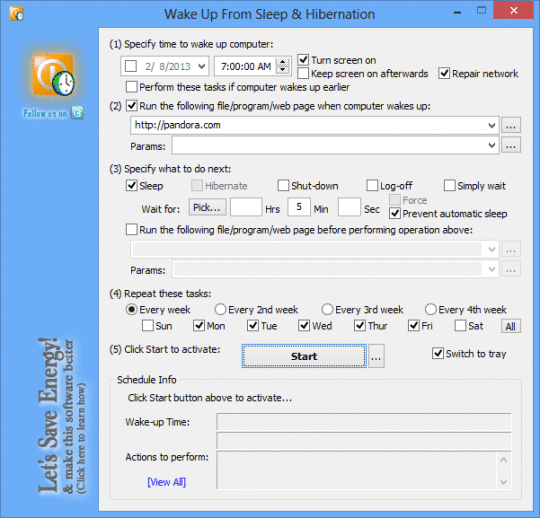Viewport: 540px width, 518px height.
Task: Click the Let's Save Energy banner
Action: [61, 416]
